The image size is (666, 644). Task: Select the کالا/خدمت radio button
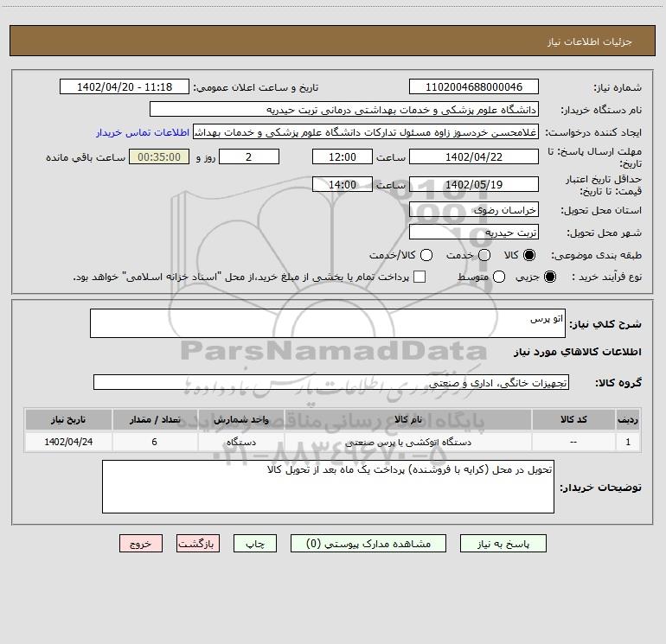pyautogui.click(x=426, y=255)
